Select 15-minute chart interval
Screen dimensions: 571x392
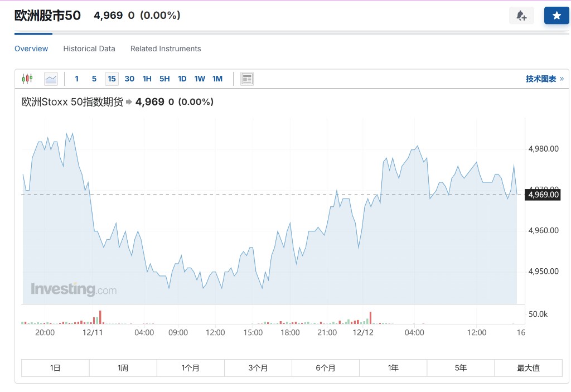click(112, 79)
